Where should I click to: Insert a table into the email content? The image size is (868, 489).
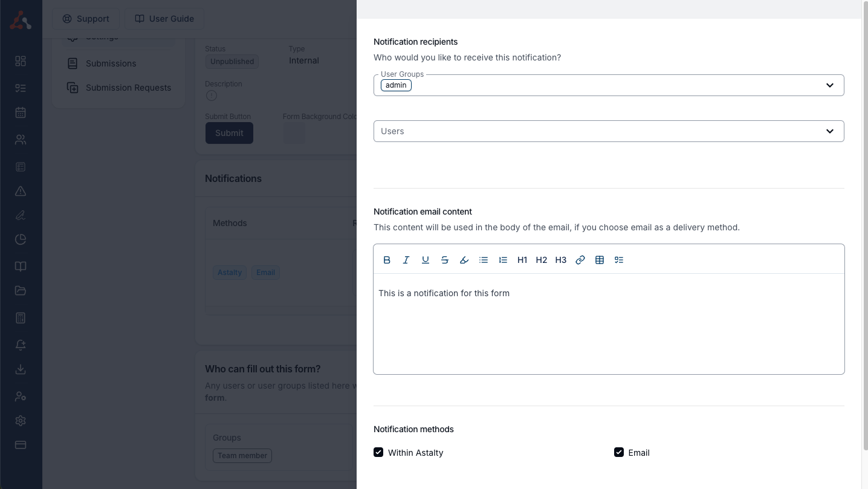click(x=600, y=260)
